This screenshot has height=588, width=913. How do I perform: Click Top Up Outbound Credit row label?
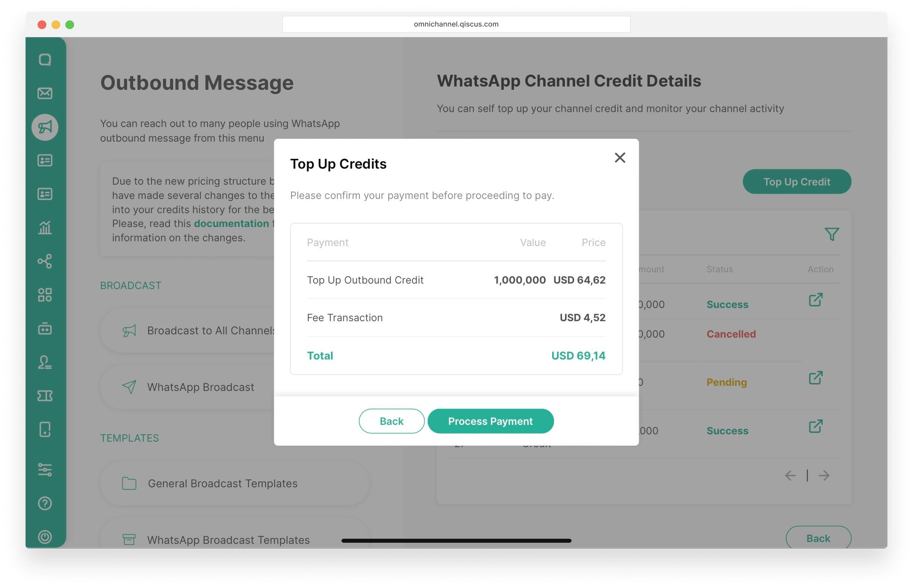pyautogui.click(x=365, y=280)
